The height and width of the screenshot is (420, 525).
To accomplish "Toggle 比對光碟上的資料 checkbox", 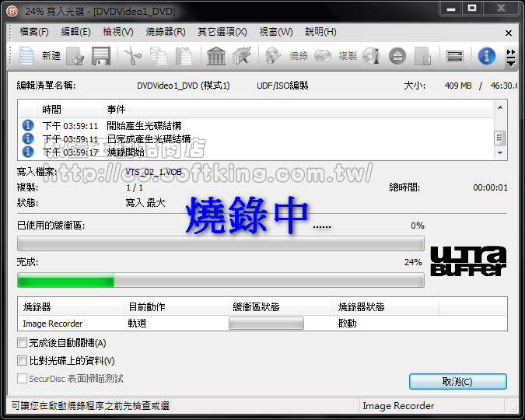I will 22,361.
